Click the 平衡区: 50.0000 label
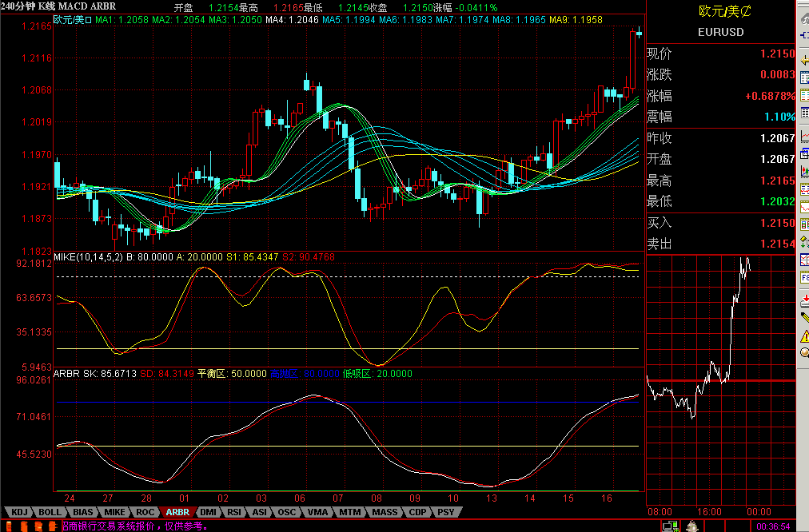 pos(232,373)
